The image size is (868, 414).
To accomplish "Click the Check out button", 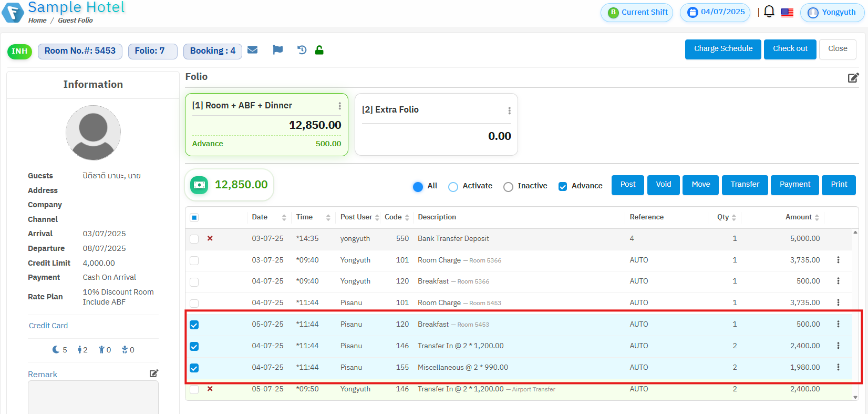I will pos(790,49).
